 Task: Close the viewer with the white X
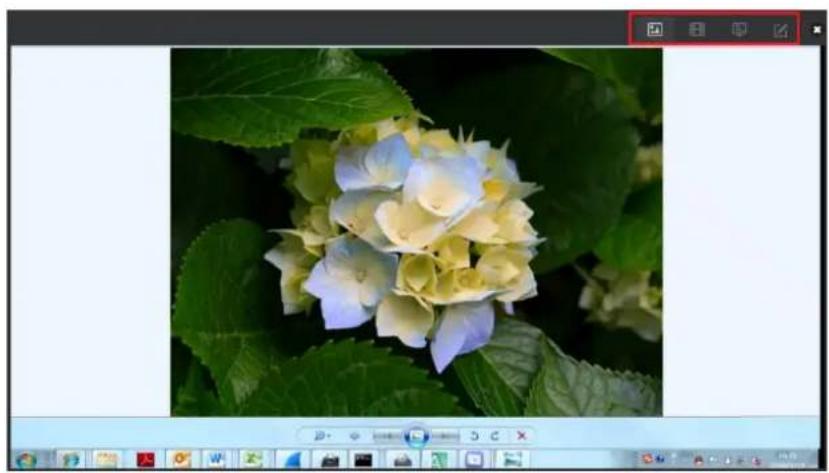click(x=817, y=30)
